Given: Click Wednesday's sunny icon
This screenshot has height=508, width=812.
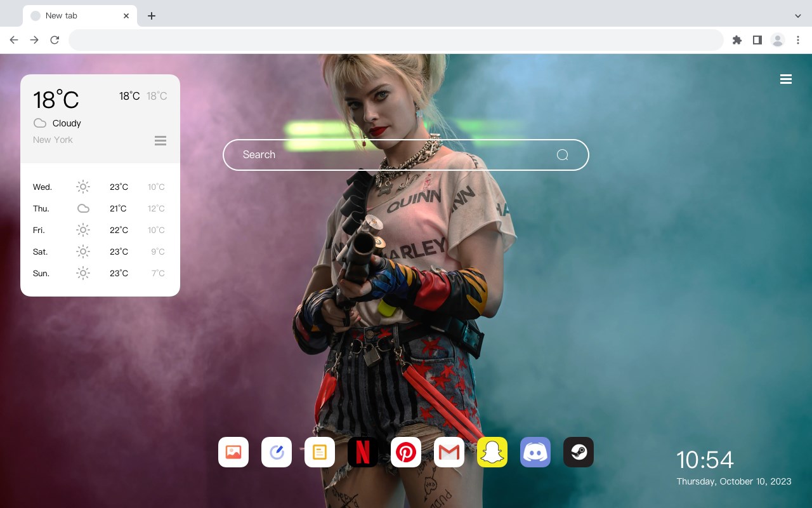Looking at the screenshot, I should tap(83, 187).
